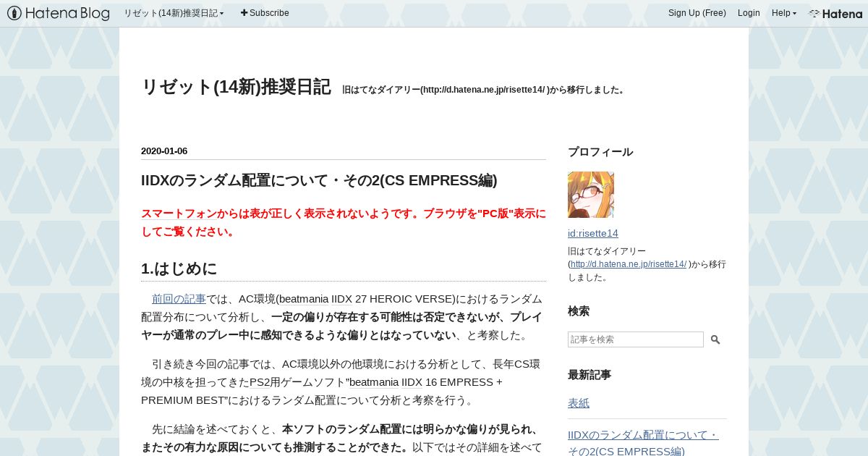Viewport: 868px width, 456px height.
Task: Click the search magnifier icon
Action: (715, 339)
